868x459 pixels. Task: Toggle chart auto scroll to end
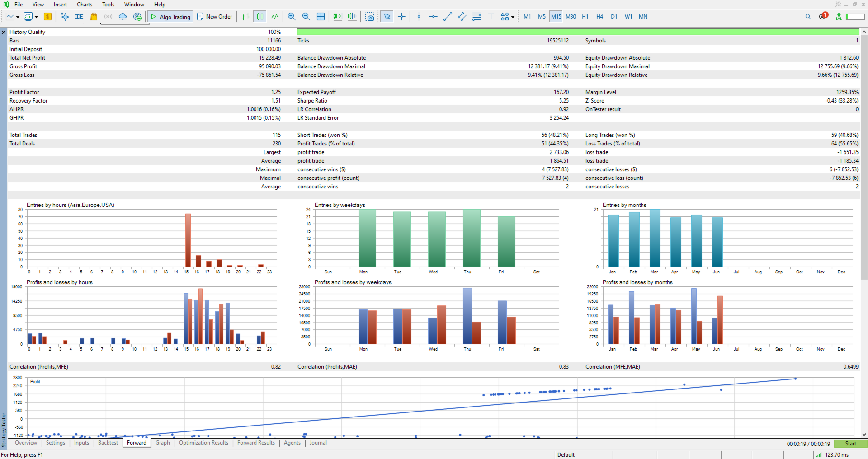(x=337, y=17)
